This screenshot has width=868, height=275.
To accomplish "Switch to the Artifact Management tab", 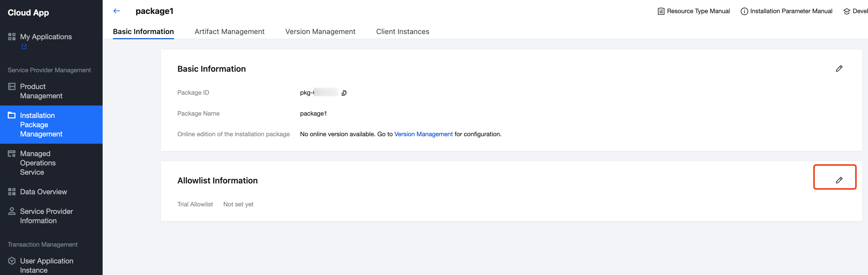I will click(229, 32).
